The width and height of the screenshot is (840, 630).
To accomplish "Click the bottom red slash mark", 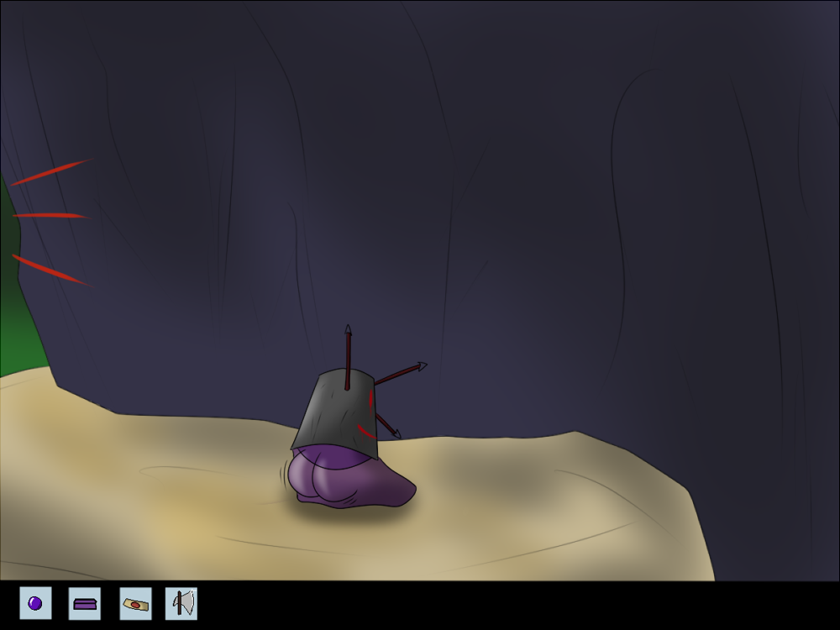I will (50, 270).
